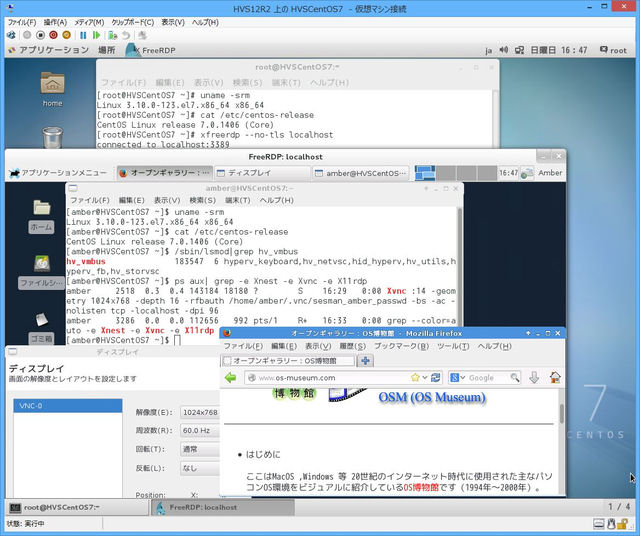Open the GNOME アプリケーション menu
Image resolution: width=640 pixels, height=536 pixels.
(49, 50)
